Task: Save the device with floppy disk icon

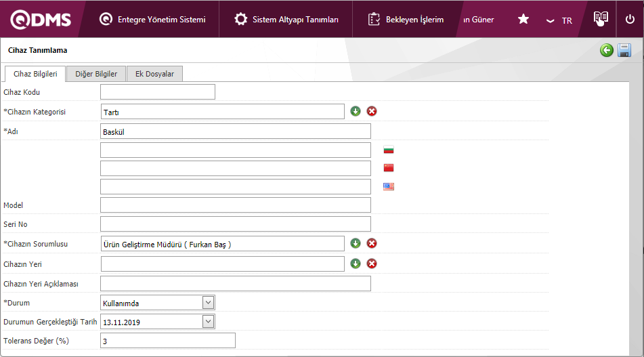Action: (624, 50)
